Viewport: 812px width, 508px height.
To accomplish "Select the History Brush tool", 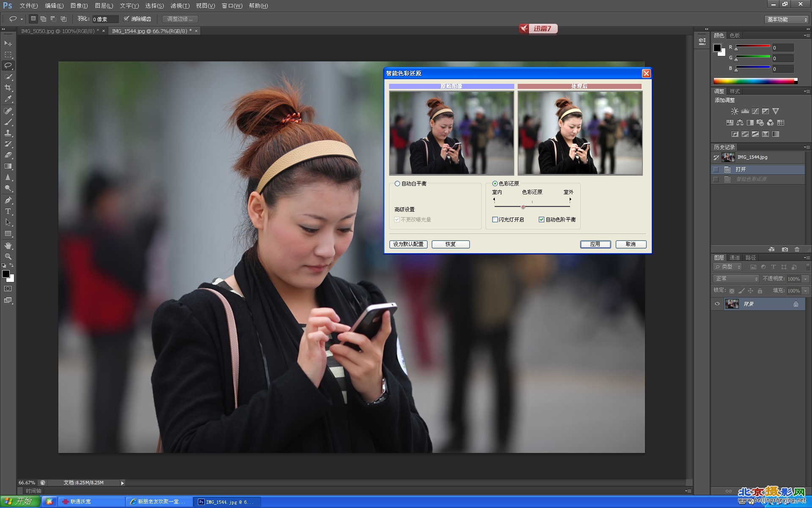I will tap(8, 144).
